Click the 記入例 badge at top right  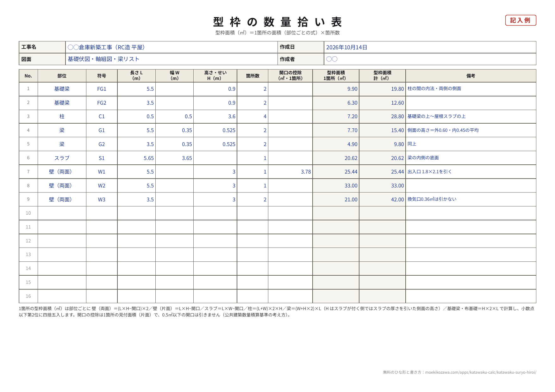point(521,20)
